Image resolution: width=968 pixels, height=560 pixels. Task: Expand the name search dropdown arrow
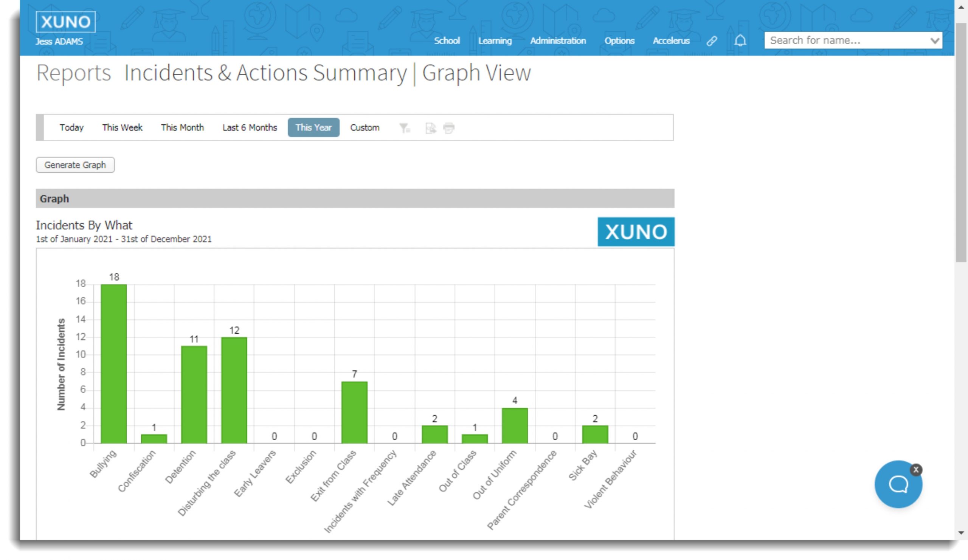935,41
